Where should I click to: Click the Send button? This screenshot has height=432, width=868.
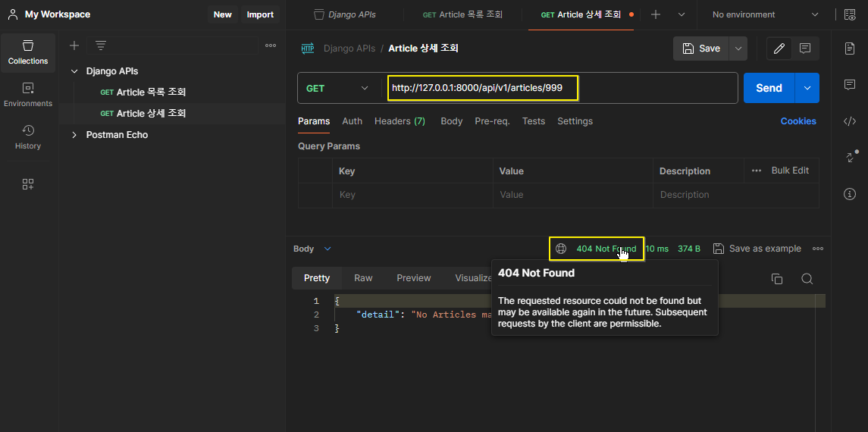pos(769,88)
